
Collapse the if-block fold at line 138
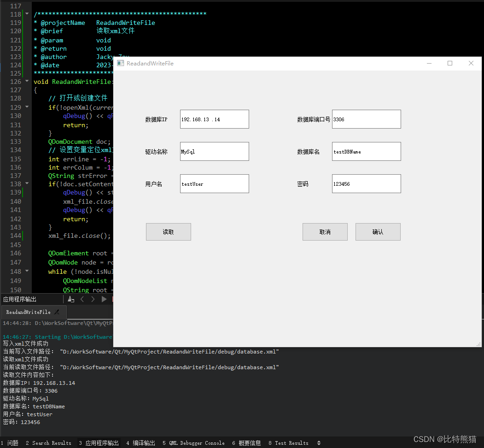coord(26,184)
